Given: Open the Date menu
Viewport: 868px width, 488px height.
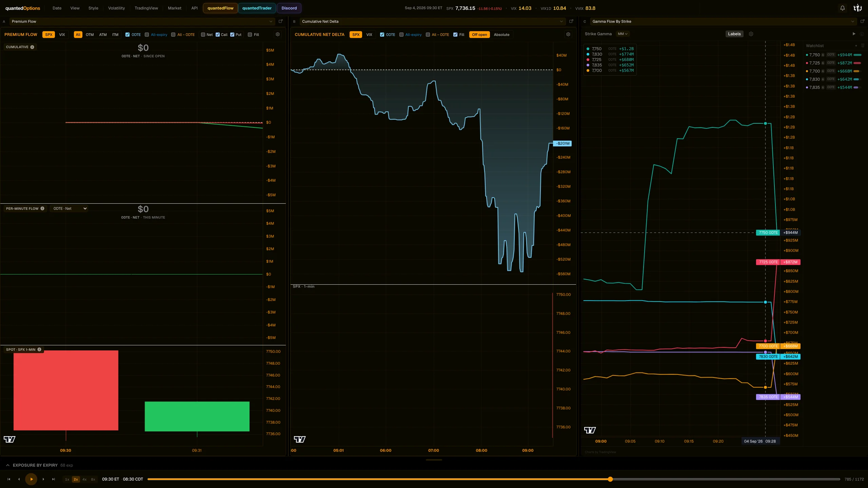Looking at the screenshot, I should [x=57, y=8].
